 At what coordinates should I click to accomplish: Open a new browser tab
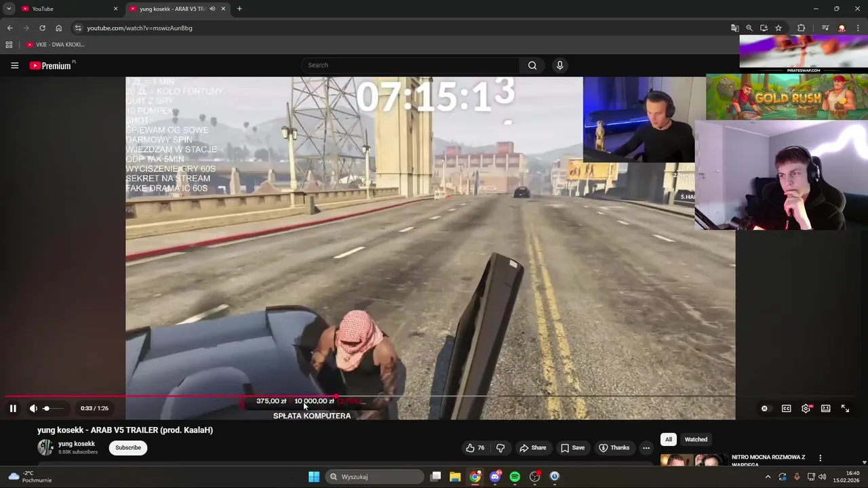click(239, 9)
